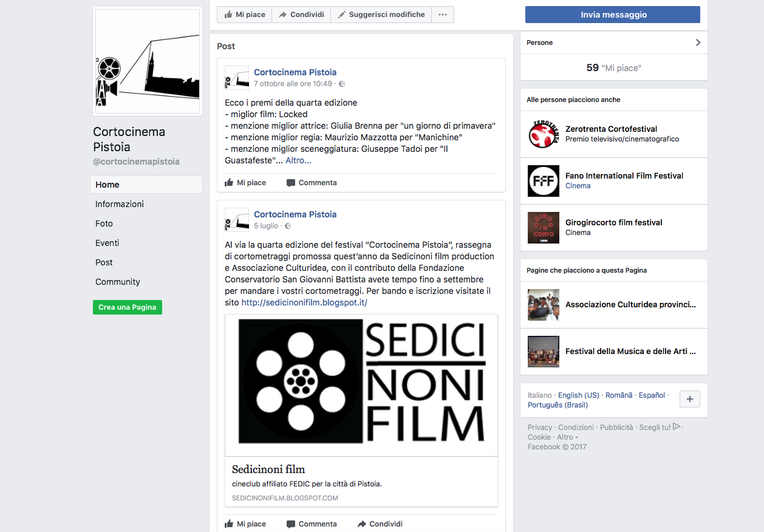This screenshot has height=532, width=764.
Task: Open Community section in sidebar
Action: pyautogui.click(x=118, y=282)
